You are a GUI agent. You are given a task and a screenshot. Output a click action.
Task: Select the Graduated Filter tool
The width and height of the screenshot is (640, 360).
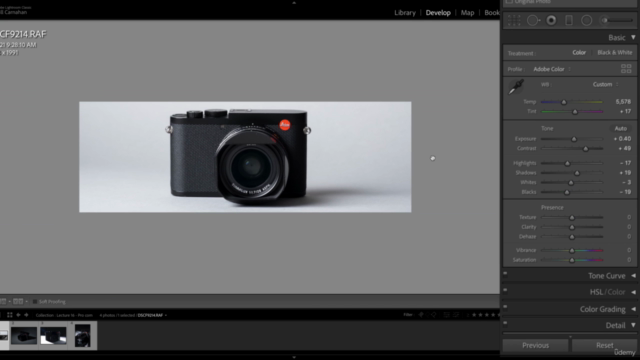[x=569, y=20]
